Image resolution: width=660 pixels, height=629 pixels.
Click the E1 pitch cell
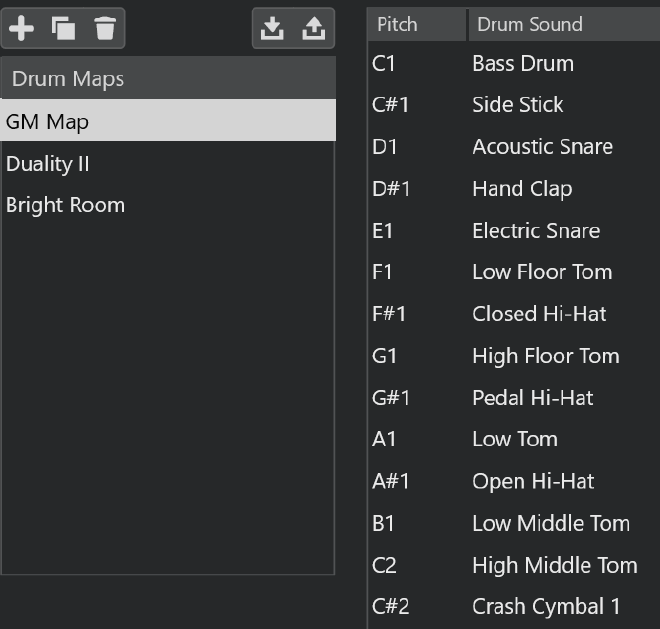pos(383,230)
